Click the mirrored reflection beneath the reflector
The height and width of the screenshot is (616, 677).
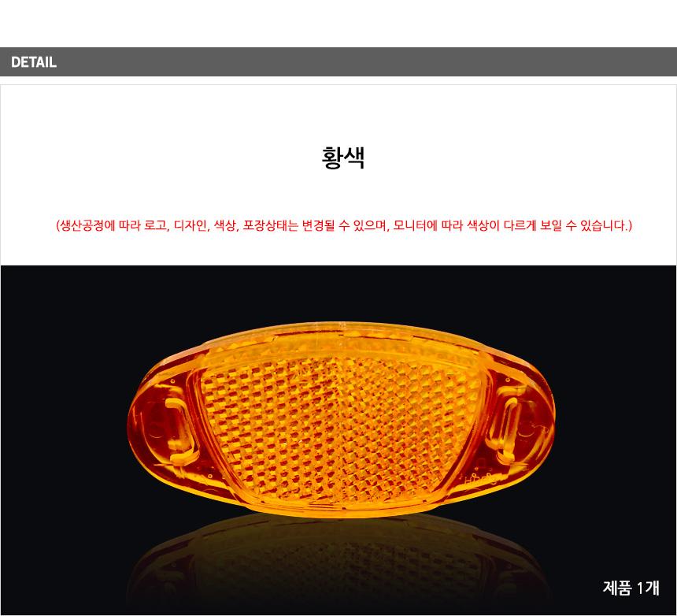pyautogui.click(x=339, y=562)
